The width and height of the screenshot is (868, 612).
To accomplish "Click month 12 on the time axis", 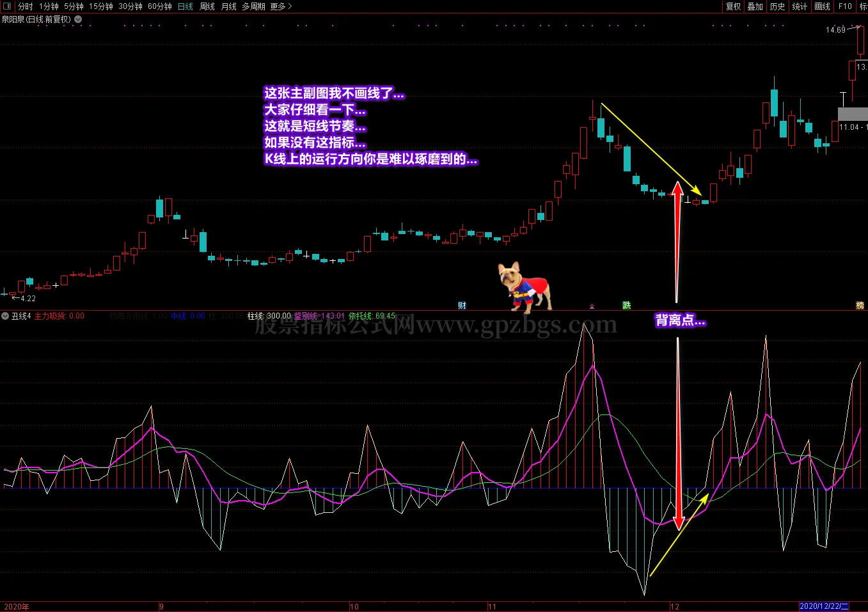I will [x=675, y=607].
